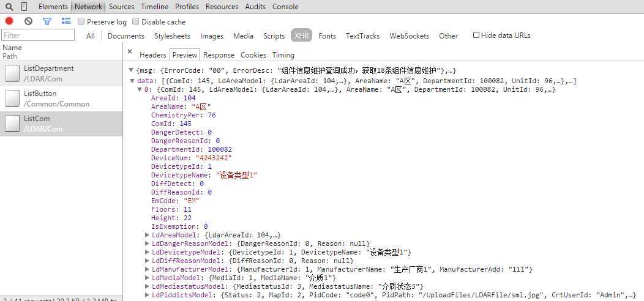Viewport: 644px width, 301px height.
Task: Select the ListCom request row
Action: coord(61,124)
